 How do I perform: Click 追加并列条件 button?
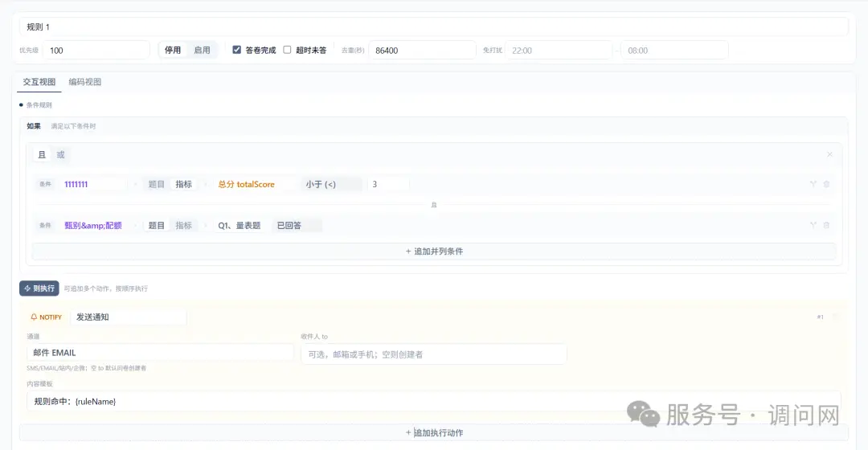point(434,252)
